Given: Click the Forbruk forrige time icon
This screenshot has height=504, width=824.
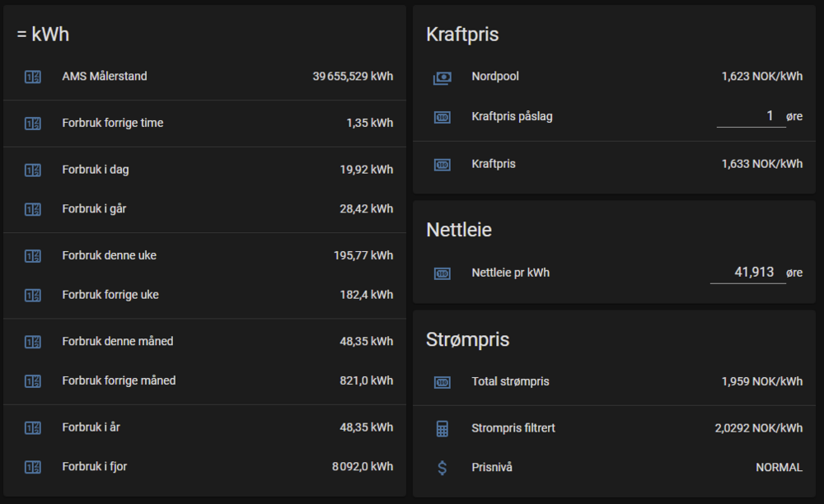Looking at the screenshot, I should click(32, 124).
